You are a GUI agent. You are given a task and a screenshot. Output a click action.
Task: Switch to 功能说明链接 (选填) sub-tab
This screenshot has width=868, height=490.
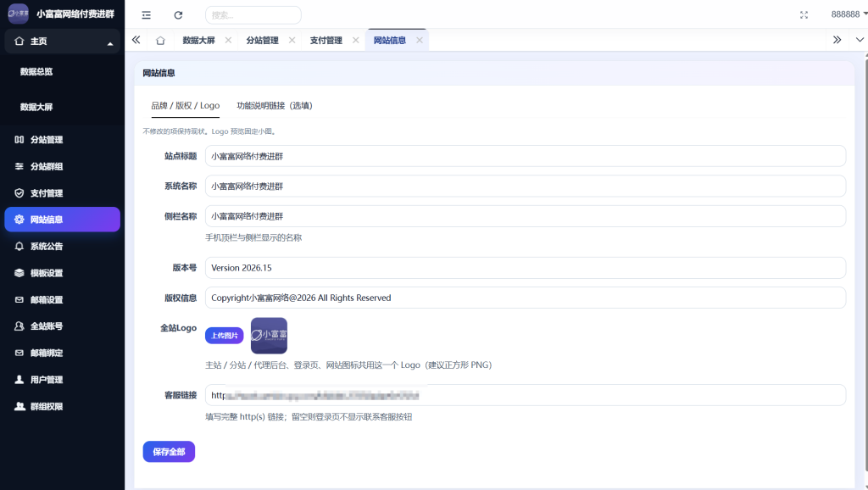point(275,106)
